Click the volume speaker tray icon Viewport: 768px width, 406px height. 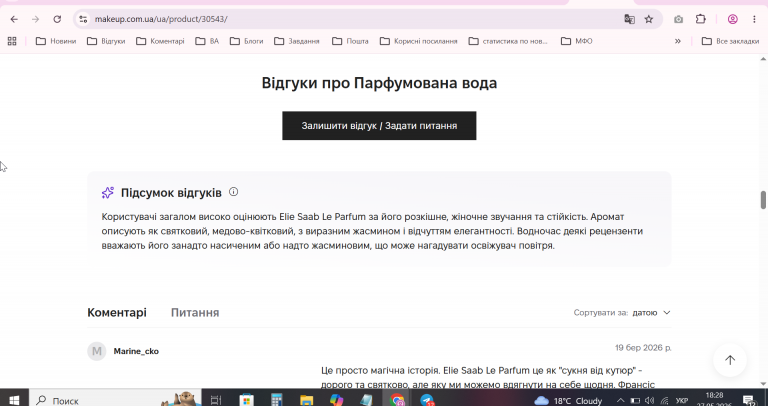650,400
